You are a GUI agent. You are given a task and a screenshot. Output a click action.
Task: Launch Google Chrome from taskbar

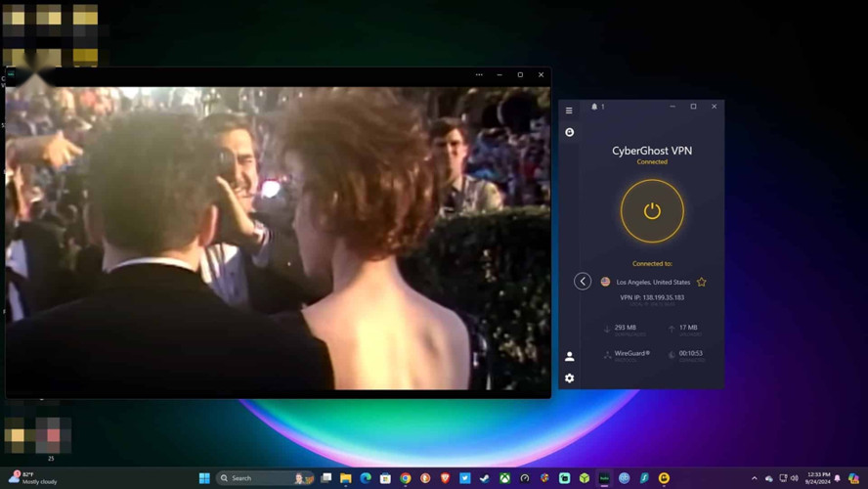tap(405, 478)
